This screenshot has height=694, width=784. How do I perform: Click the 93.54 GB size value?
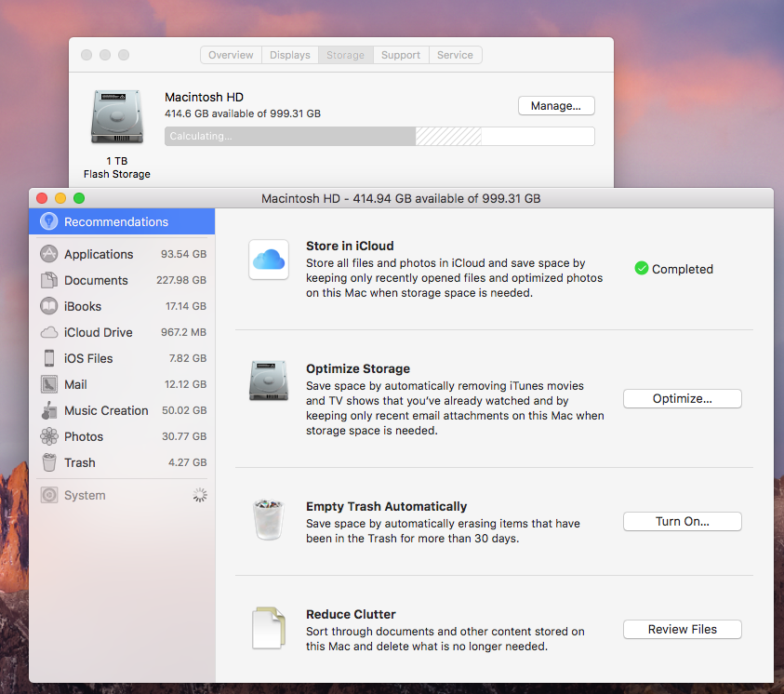coord(183,254)
